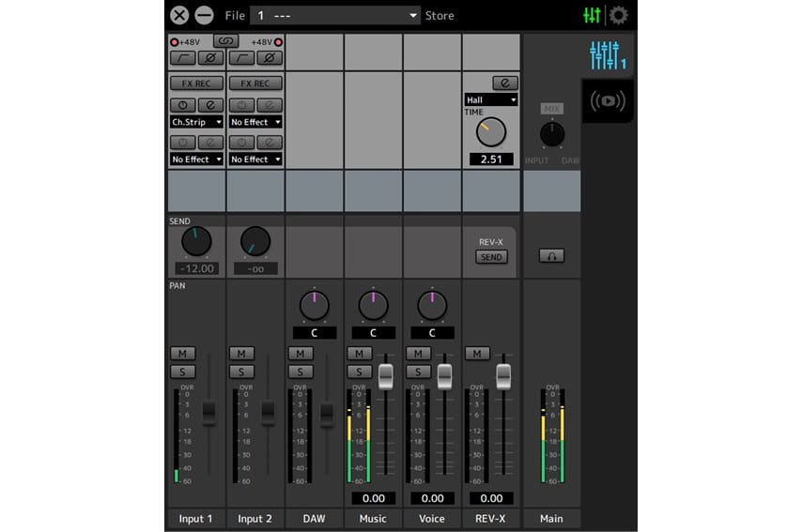
Task: Toggle Ch.Strip effect power on Input 1
Action: (182, 105)
